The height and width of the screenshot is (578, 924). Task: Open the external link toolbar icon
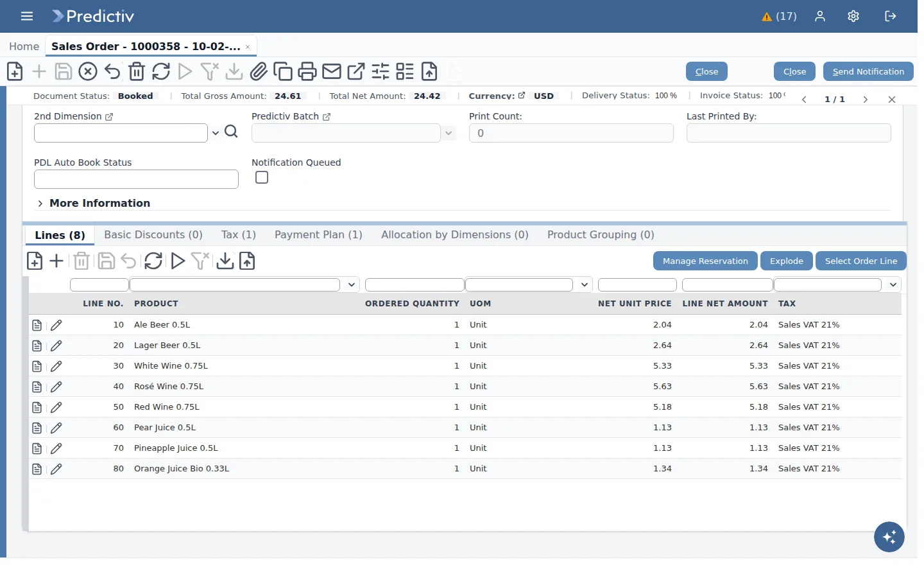coord(356,71)
